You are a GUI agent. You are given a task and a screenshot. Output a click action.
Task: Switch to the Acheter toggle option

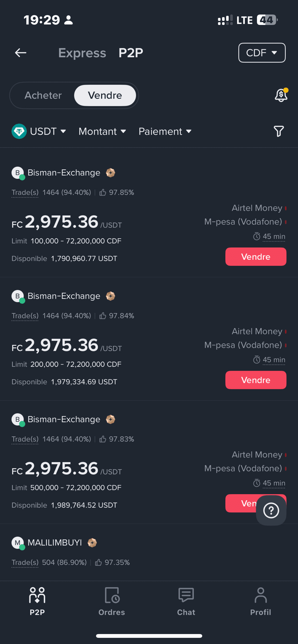(43, 95)
